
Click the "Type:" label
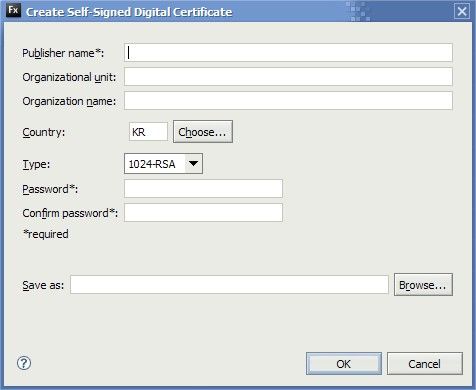coord(36,164)
